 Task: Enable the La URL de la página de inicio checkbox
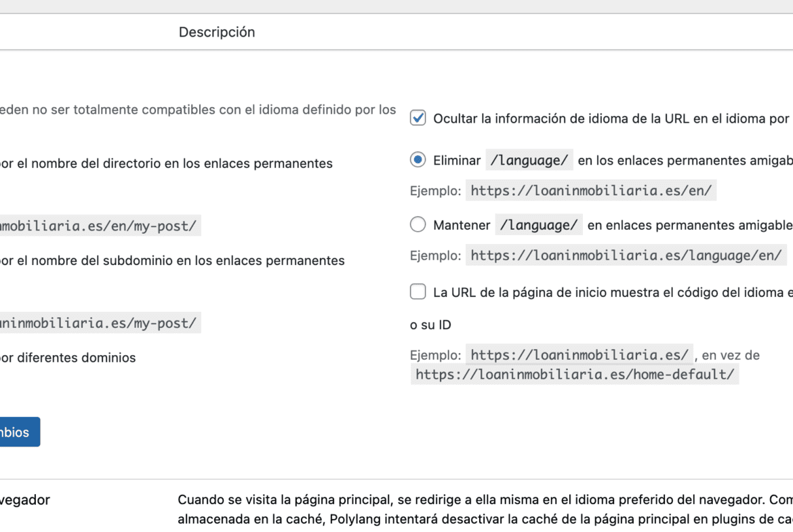[418, 292]
